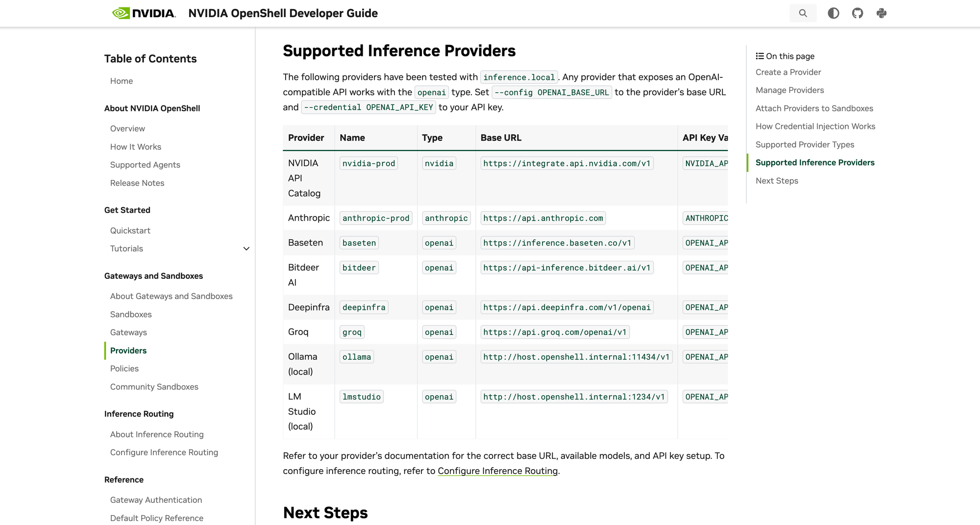Click "Attach Providers to Sandboxes" in page outline
This screenshot has width=980, height=525.
tap(814, 108)
